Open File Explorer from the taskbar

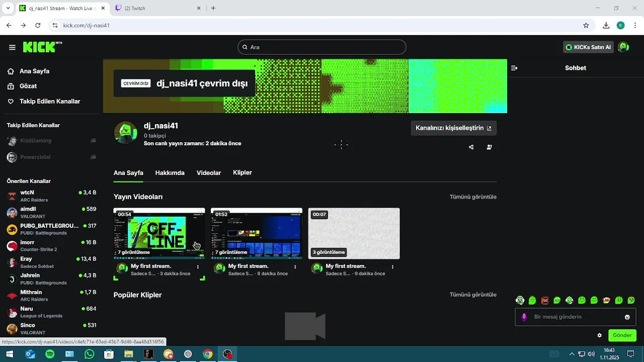click(128, 354)
